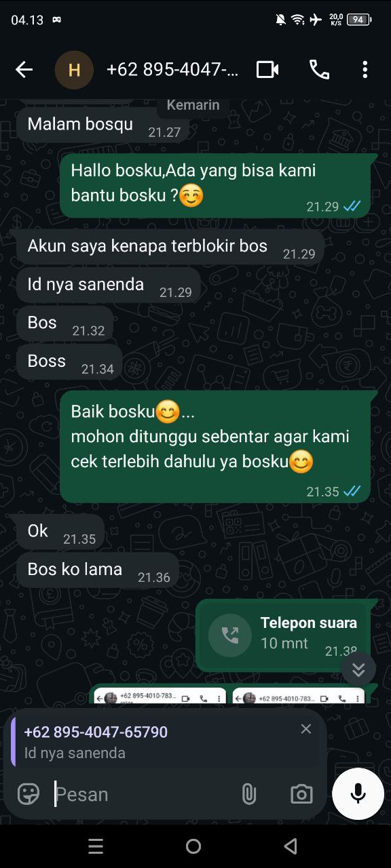Viewport: 391px width, 868px height.
Task: Tap the 'Akun saya kenapa terblokir bos' message
Action: point(170,246)
